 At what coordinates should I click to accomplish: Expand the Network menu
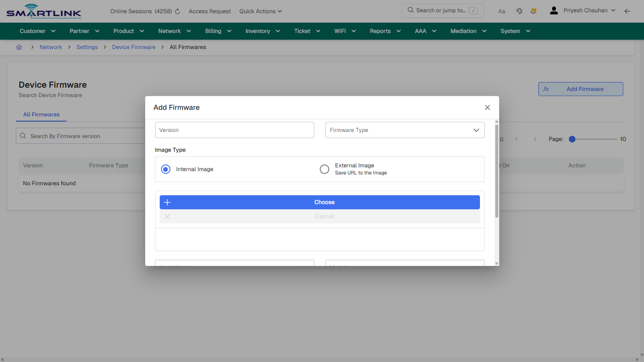tap(174, 31)
